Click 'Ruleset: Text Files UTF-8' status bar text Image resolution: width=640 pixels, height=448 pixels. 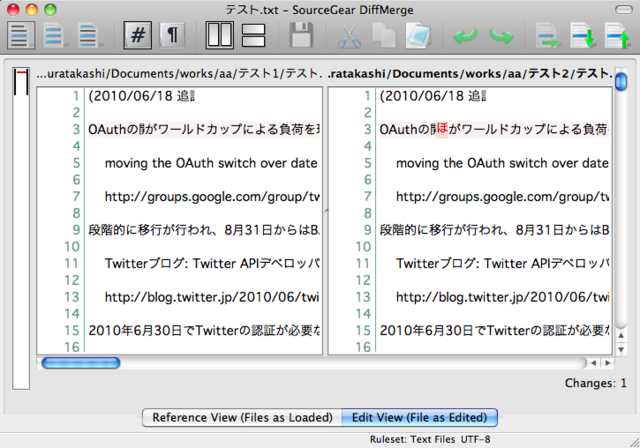pos(430,439)
